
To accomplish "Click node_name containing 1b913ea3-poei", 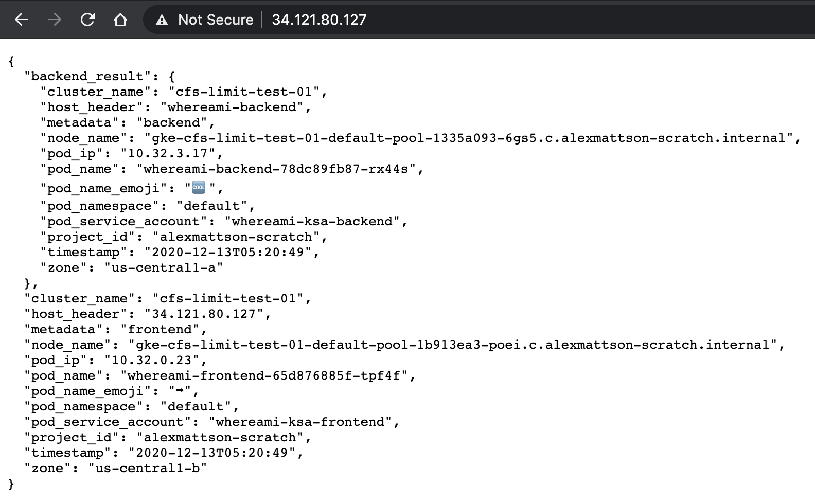I will pos(453,345).
